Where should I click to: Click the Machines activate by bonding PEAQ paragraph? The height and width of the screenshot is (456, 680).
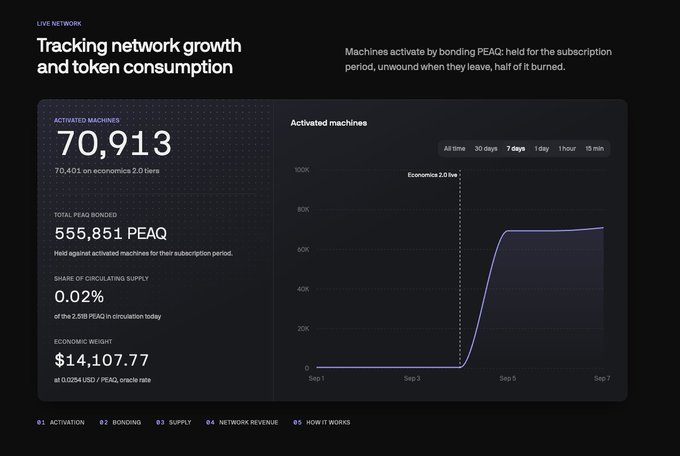(478, 59)
